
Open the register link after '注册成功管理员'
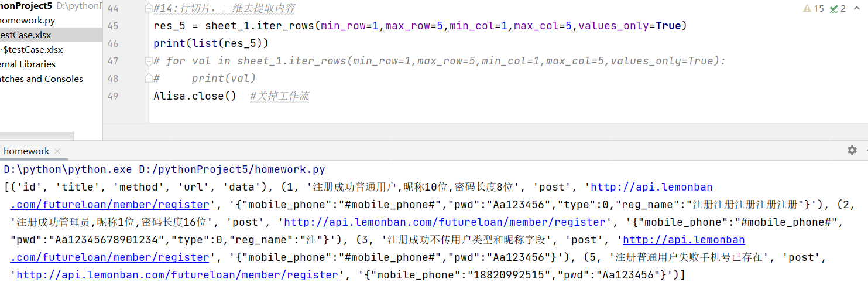click(444, 223)
